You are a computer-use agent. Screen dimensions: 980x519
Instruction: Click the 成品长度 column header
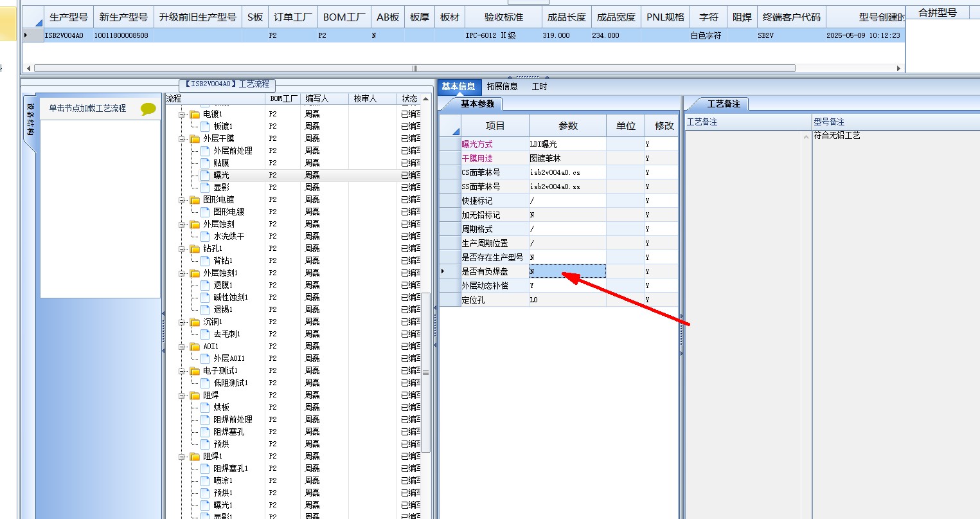click(x=566, y=17)
